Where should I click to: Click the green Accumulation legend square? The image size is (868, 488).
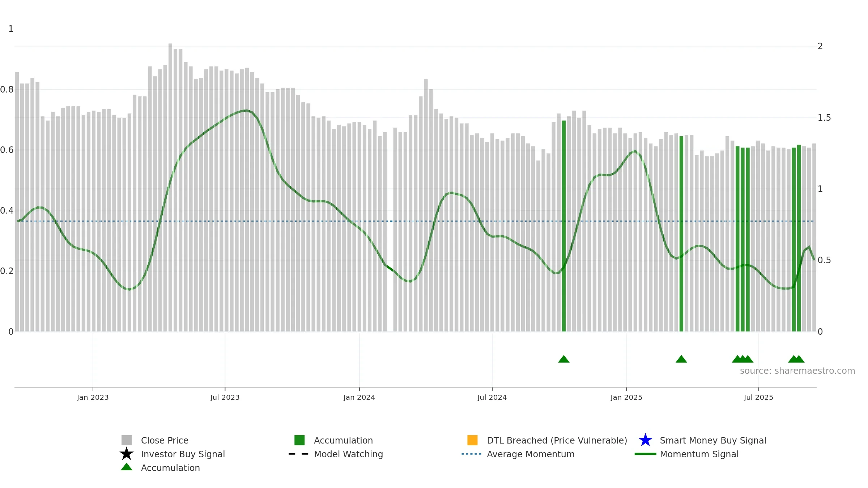[x=299, y=440]
